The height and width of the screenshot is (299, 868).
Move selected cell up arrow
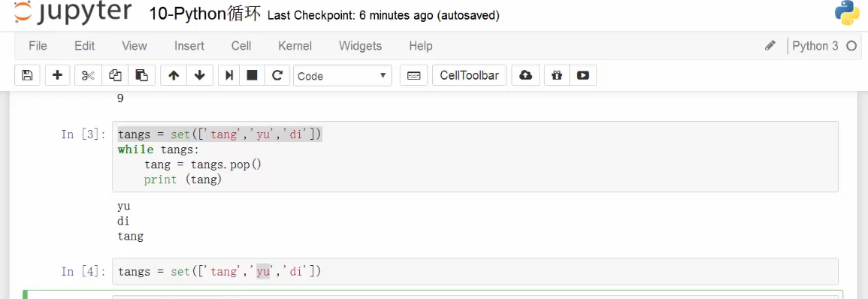point(174,75)
